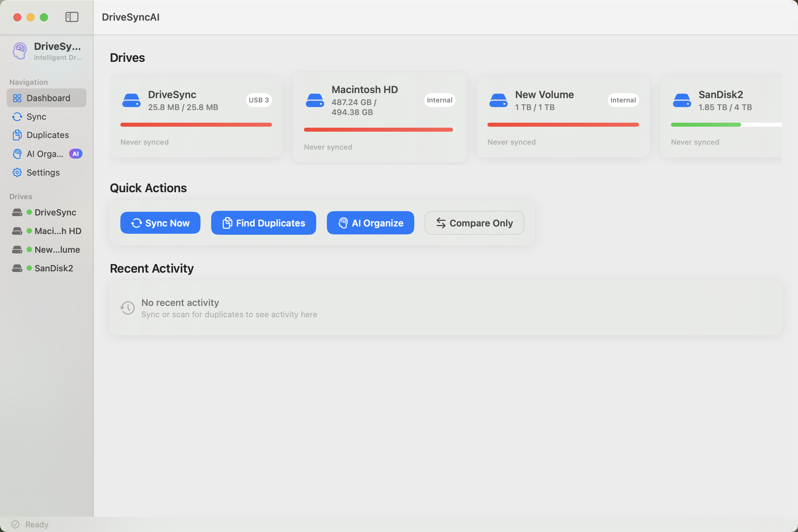Click the AI Organize brain icon in sidebar
The height and width of the screenshot is (532, 798).
click(18, 154)
